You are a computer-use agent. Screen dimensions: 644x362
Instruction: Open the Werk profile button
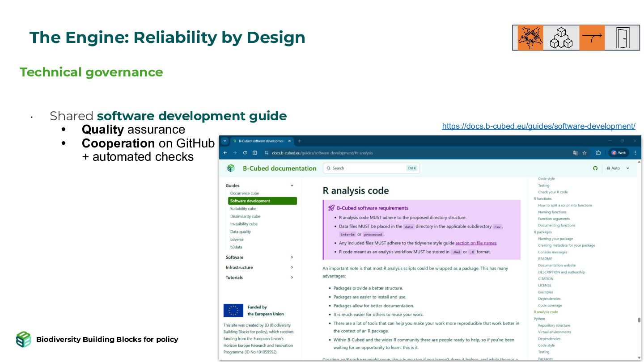[619, 153]
